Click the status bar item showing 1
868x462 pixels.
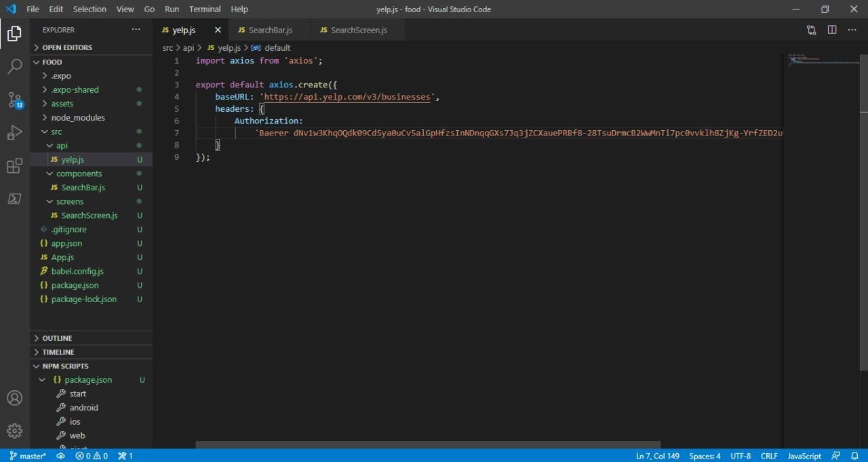(x=125, y=456)
